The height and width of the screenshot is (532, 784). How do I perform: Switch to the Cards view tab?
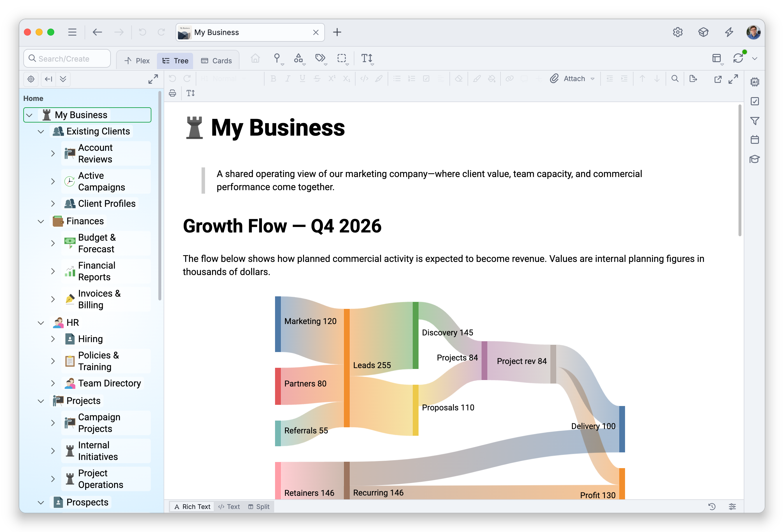coord(217,61)
